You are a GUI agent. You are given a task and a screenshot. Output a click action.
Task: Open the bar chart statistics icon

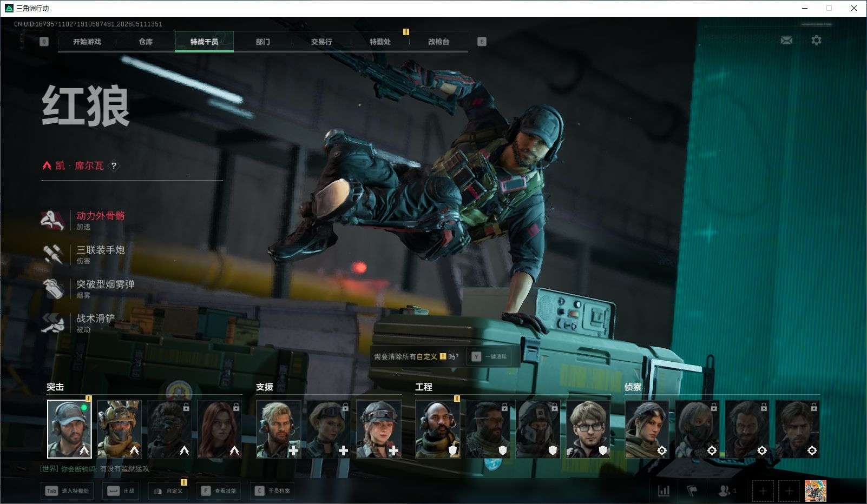pos(664,490)
